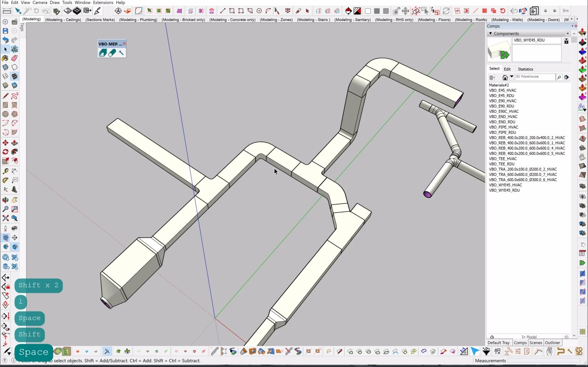Image resolution: width=588 pixels, height=367 pixels.
Task: Open the Extensions menu
Action: [x=103, y=3]
